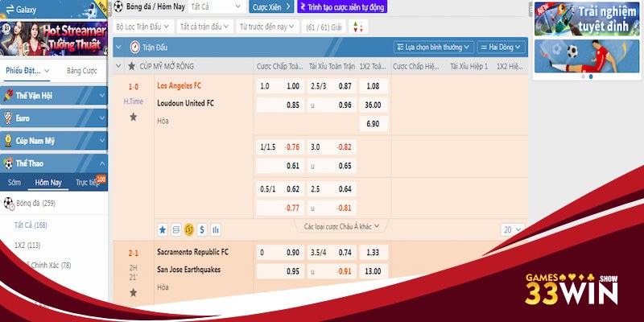Open the Tất Cả sport dropdown
Image resolution: width=644 pixels, height=322 pixels.
click(217, 6)
